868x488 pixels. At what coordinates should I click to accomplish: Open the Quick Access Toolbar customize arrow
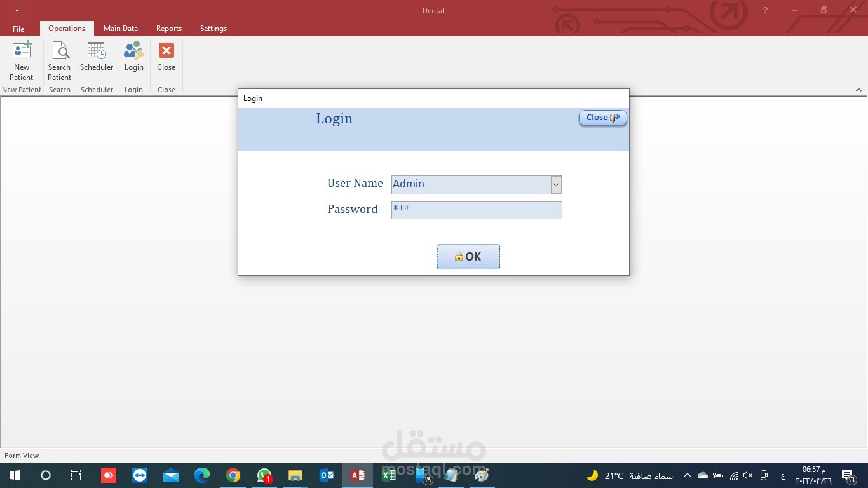point(17,10)
